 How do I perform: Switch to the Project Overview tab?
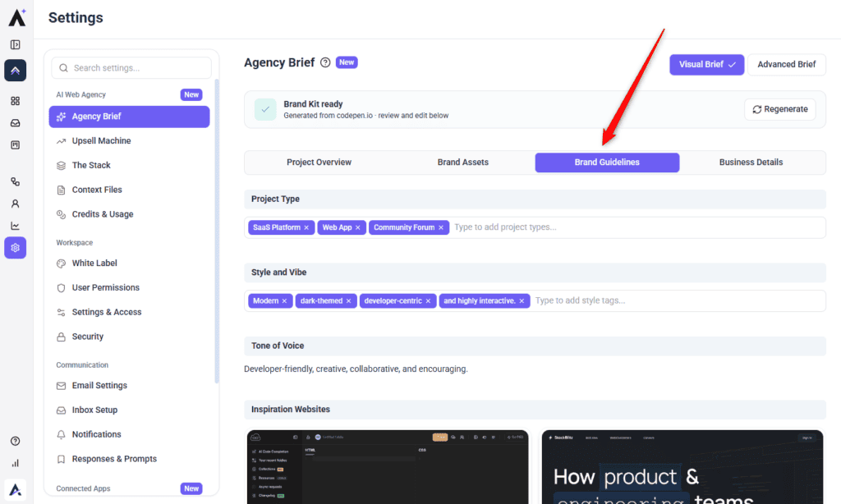coord(319,163)
